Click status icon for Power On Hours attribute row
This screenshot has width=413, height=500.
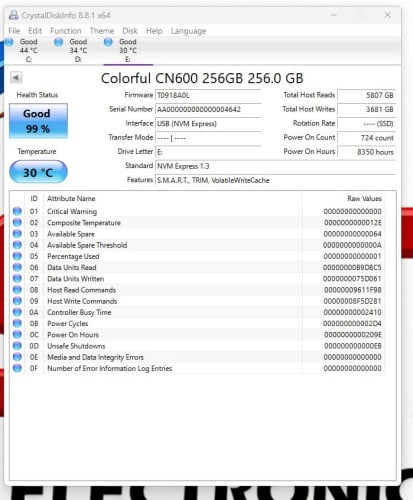[17, 334]
